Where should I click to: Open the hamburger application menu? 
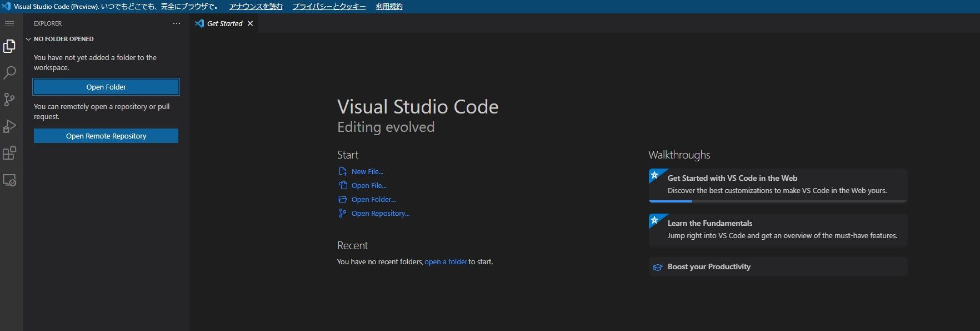[9, 23]
